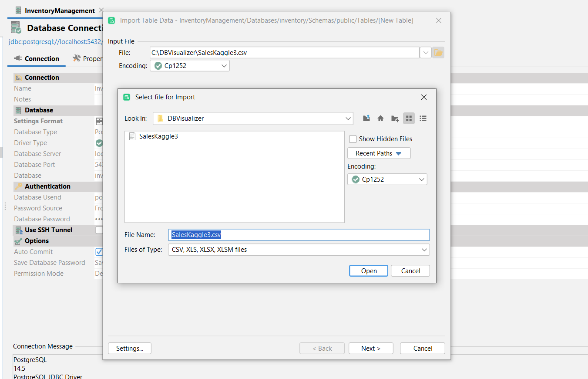Select the SalesKaggle3 file icon

pyautogui.click(x=132, y=136)
